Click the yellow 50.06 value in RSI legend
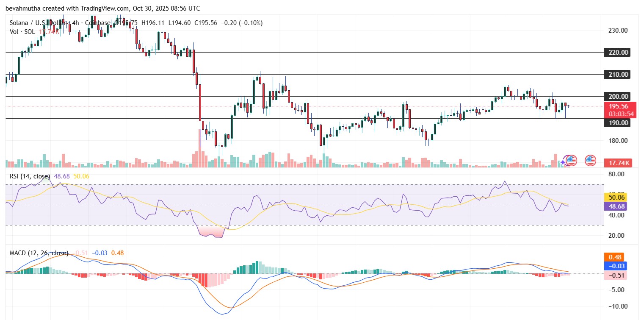The image size is (644, 320). pos(81,176)
